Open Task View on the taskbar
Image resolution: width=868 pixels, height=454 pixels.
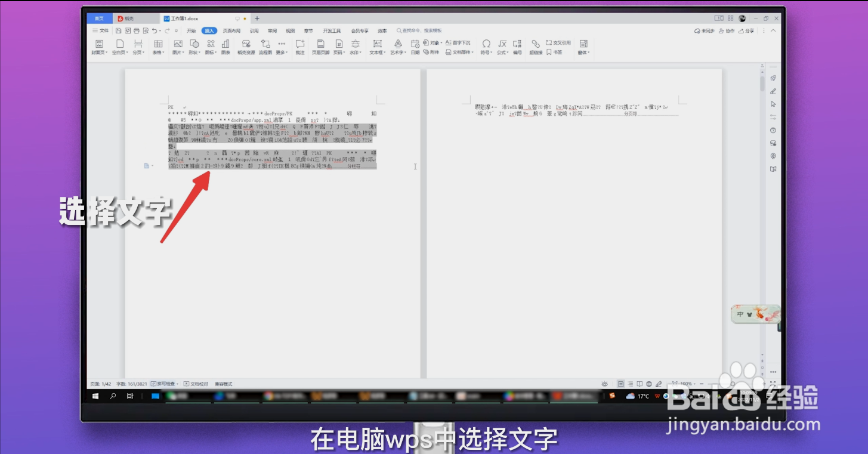(130, 396)
